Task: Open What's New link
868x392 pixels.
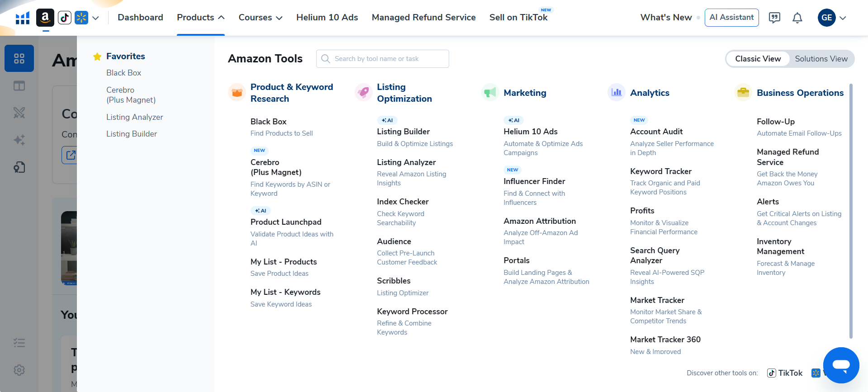Action: [666, 17]
